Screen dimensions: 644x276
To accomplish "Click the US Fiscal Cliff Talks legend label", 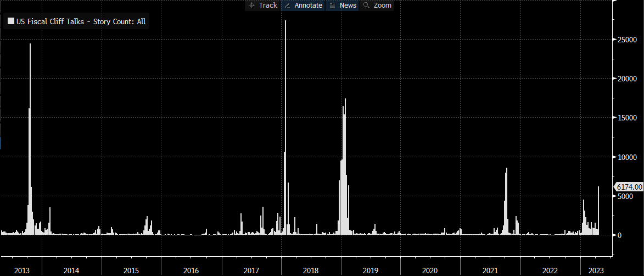I will tap(81, 22).
